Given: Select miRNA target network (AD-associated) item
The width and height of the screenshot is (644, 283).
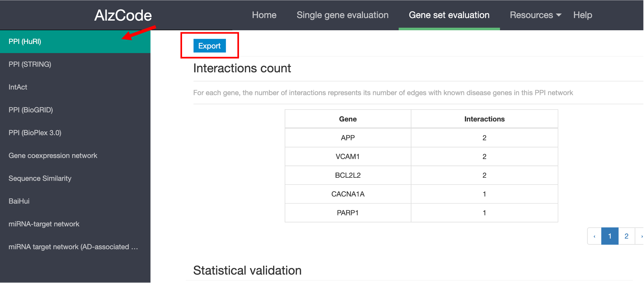Looking at the screenshot, I should tap(73, 247).
